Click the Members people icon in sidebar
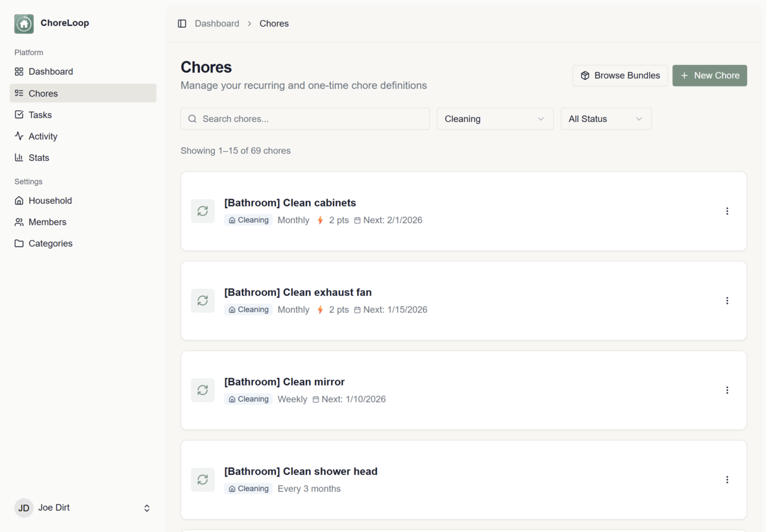 tap(19, 222)
